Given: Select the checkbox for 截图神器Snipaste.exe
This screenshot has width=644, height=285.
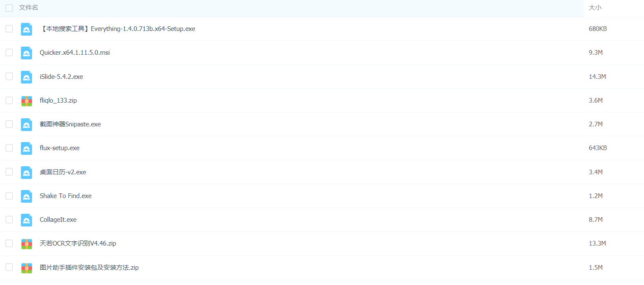Looking at the screenshot, I should pos(9,124).
